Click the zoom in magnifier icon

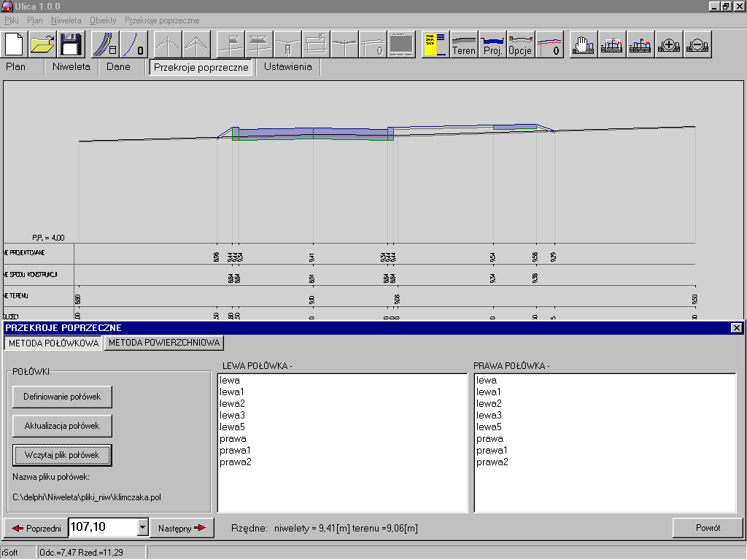(x=669, y=44)
